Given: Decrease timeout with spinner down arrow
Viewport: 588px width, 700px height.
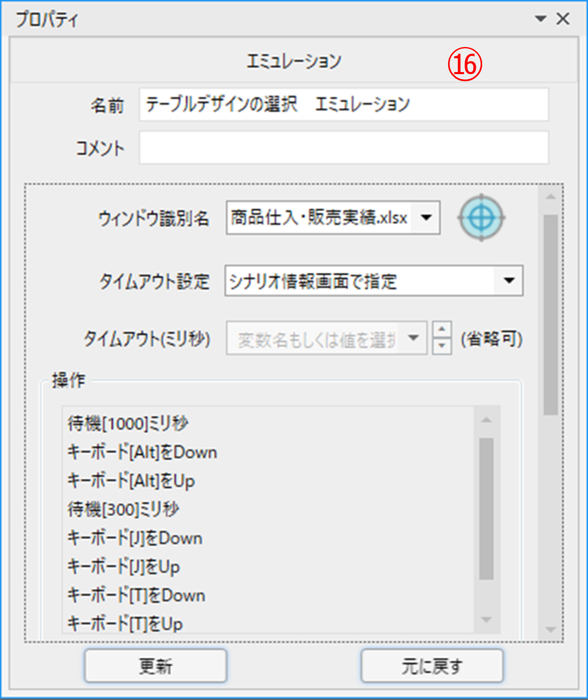Looking at the screenshot, I should pos(442,346).
